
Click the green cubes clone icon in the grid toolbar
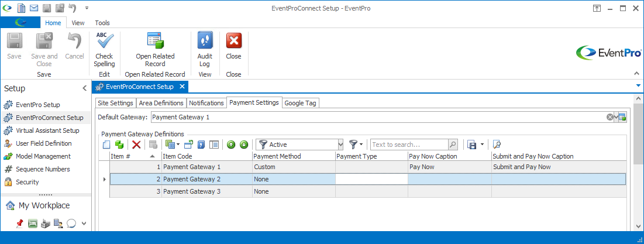[x=119, y=145]
